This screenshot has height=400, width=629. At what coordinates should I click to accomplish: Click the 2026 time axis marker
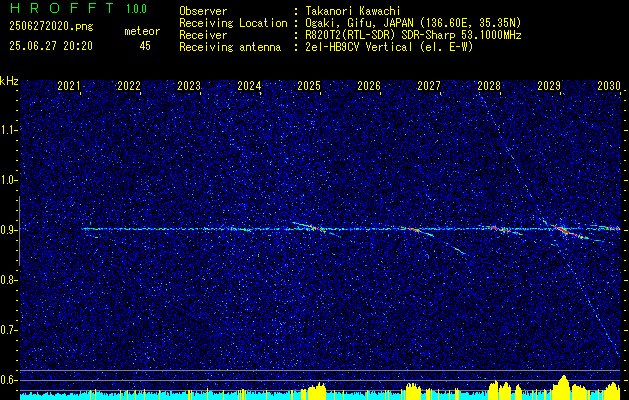(x=369, y=86)
